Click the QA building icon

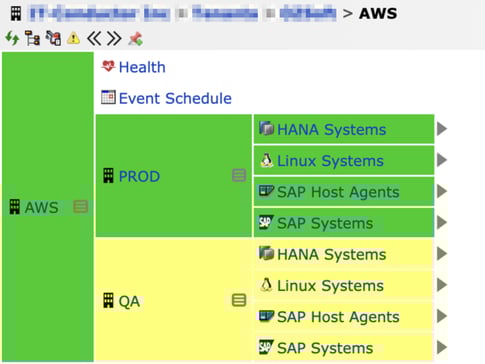click(x=108, y=300)
